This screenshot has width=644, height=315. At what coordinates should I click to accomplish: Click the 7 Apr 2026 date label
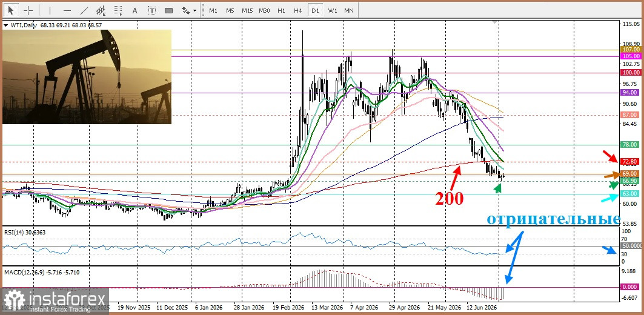(x=363, y=307)
